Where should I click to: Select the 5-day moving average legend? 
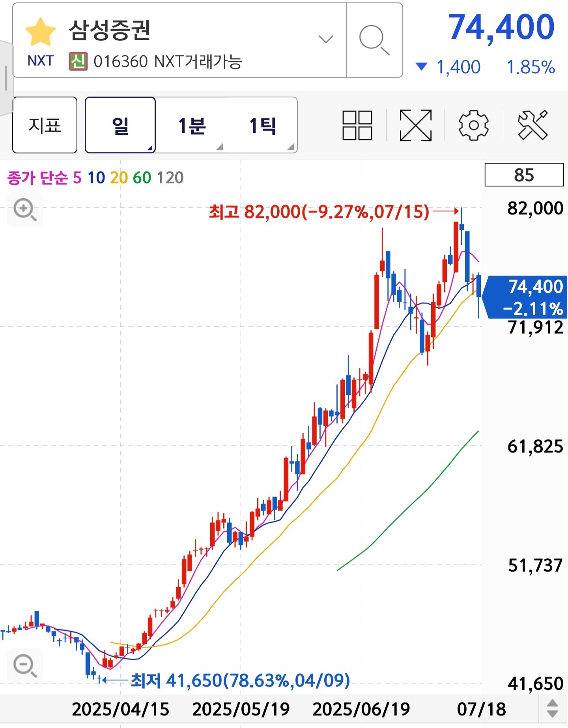pyautogui.click(x=77, y=178)
